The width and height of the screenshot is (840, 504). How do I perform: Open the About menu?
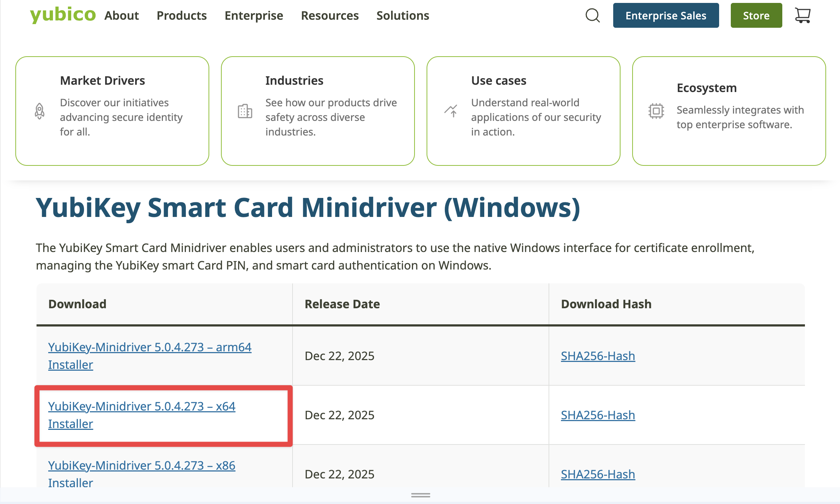tap(122, 16)
